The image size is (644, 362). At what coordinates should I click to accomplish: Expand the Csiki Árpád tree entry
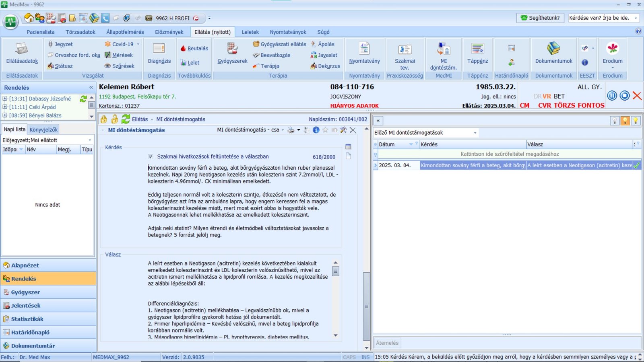point(5,107)
